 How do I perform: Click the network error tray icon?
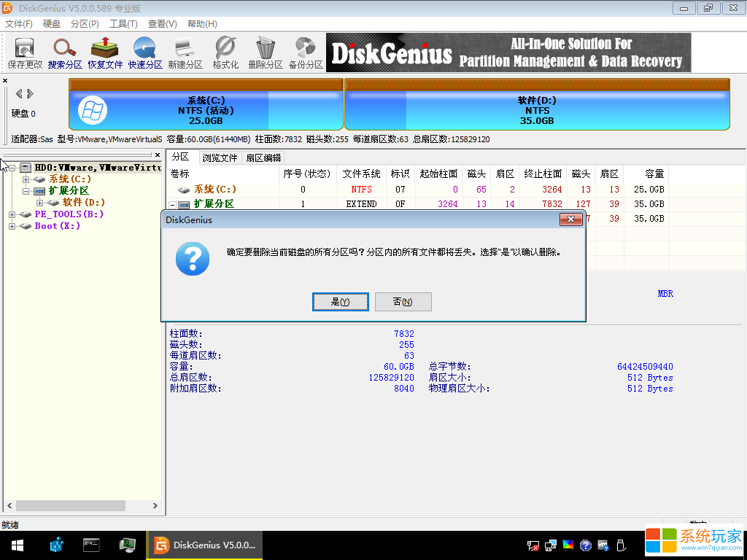[533, 545]
